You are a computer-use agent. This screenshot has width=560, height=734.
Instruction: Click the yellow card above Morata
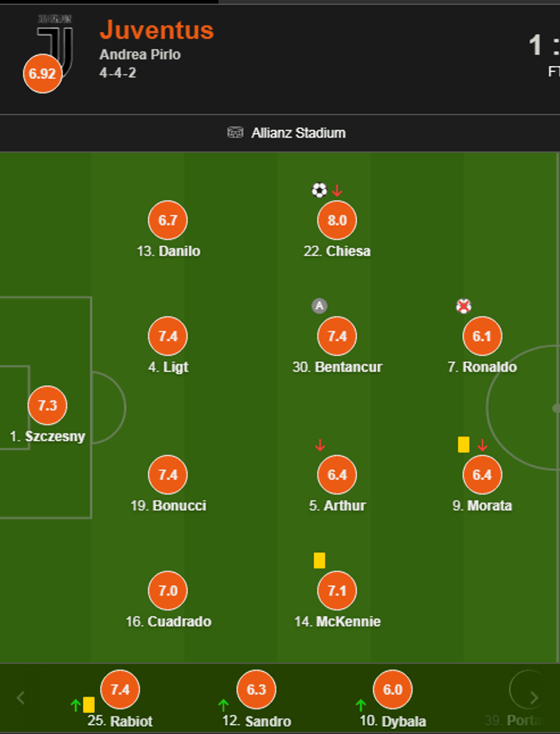[463, 444]
